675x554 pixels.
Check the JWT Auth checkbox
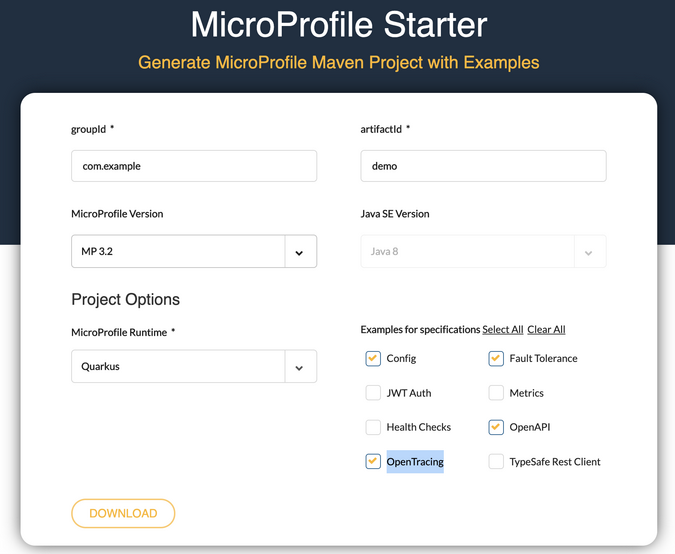click(x=373, y=393)
